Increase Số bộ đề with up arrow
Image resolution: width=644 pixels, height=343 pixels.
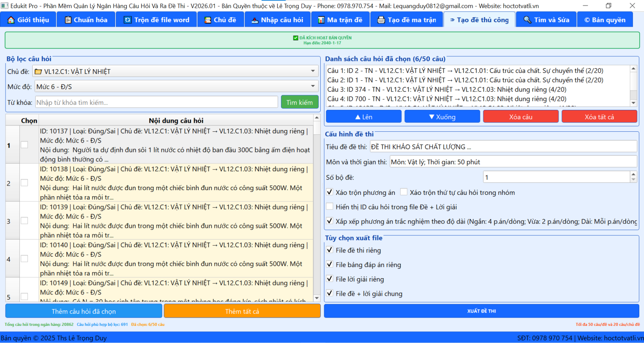tap(633, 175)
